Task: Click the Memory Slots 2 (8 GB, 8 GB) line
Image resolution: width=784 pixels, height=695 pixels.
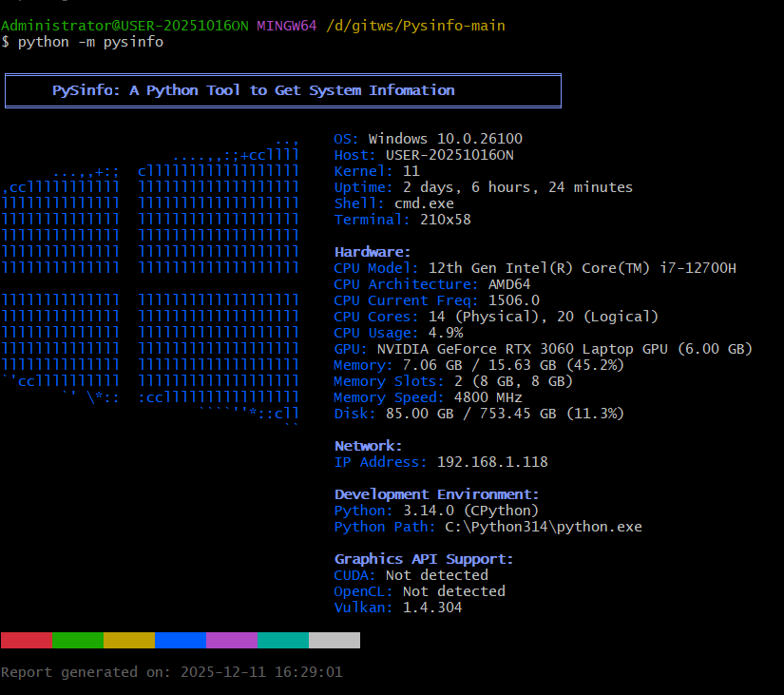Action: click(453, 381)
